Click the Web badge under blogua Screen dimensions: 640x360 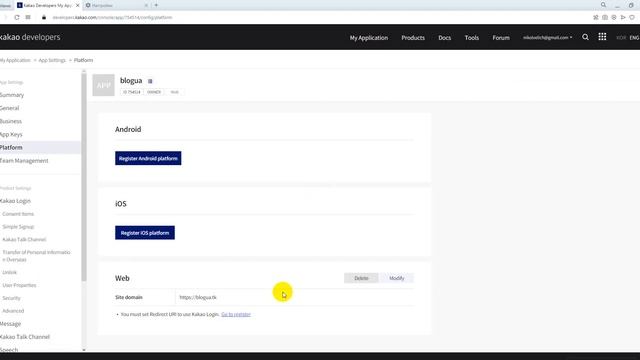[x=175, y=92]
